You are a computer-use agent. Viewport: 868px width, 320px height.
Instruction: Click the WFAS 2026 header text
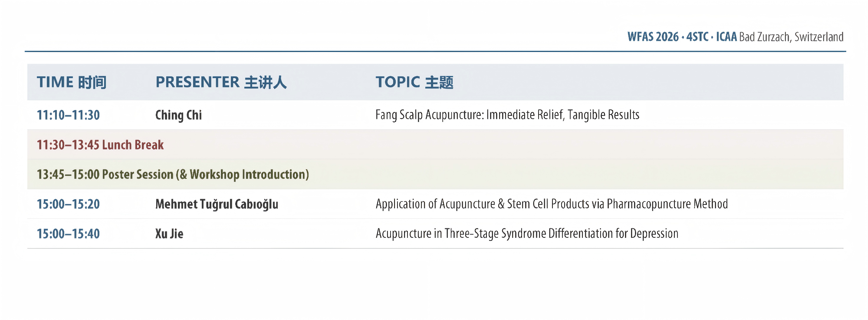point(653,37)
